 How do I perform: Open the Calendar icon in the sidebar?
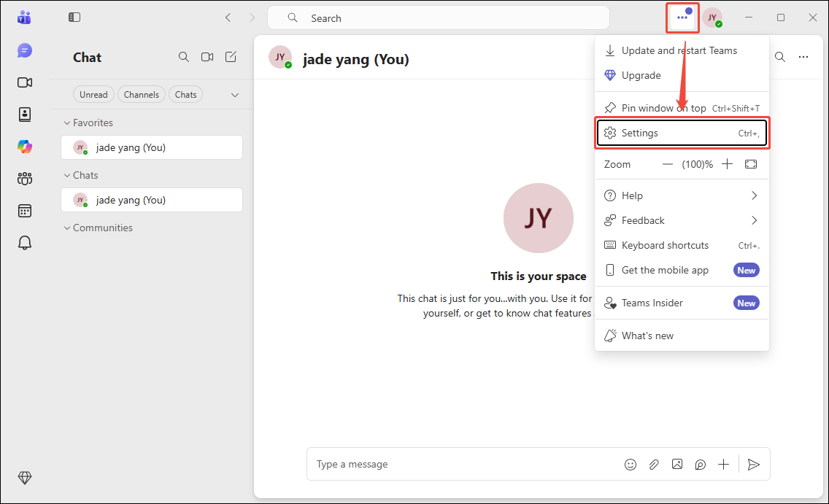coord(24,211)
